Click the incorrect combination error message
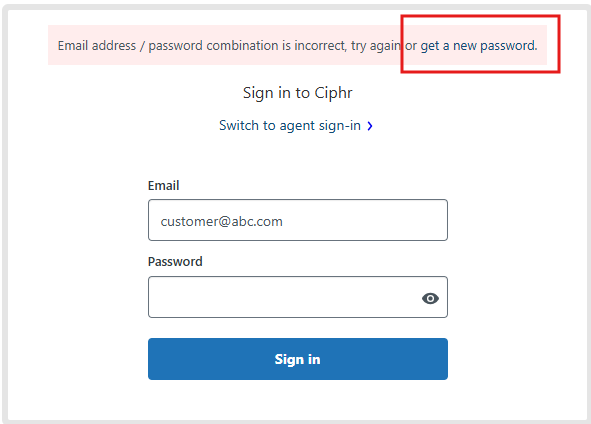 click(297, 46)
